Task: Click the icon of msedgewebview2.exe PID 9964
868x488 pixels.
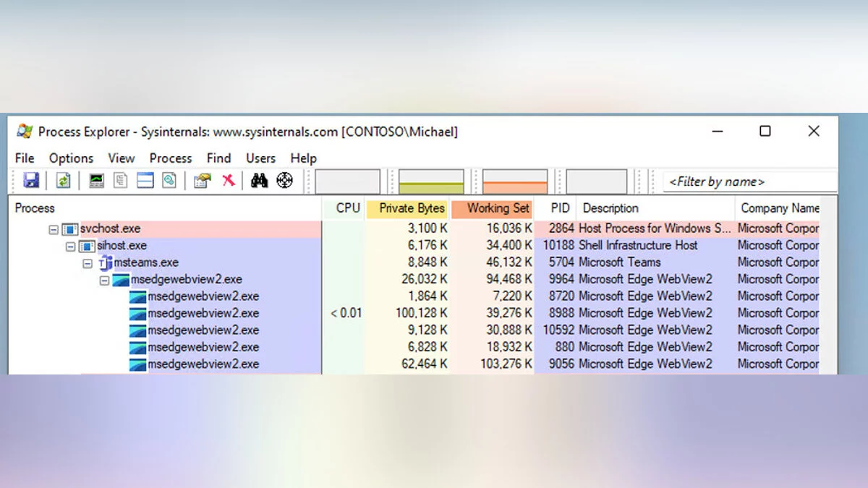Action: tap(121, 280)
